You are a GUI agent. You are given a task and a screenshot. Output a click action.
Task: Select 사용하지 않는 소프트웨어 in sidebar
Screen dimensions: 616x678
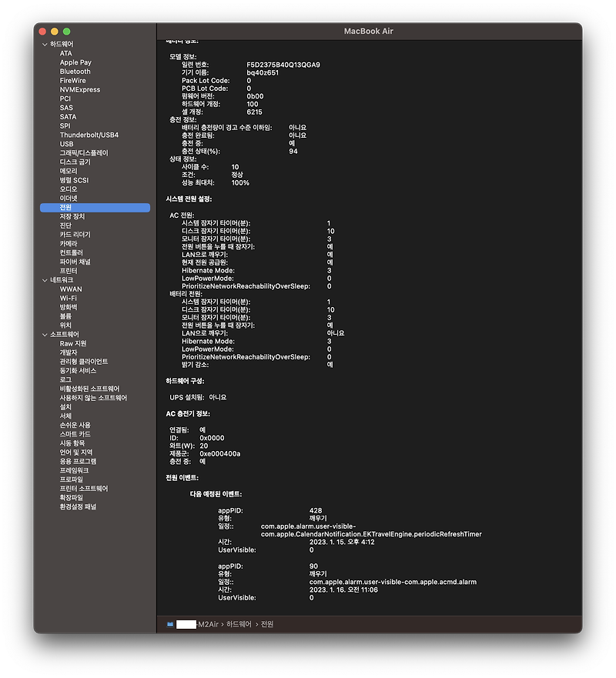pos(93,398)
